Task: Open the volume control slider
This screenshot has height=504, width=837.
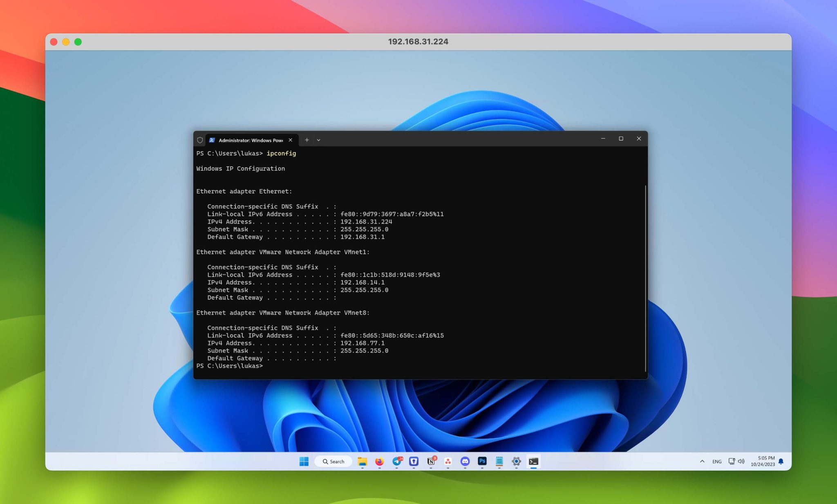Action: click(x=741, y=461)
